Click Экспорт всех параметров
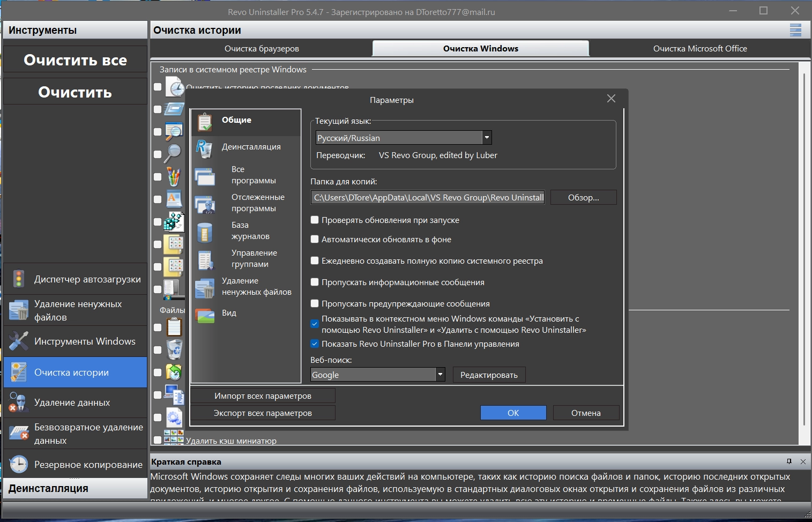Viewport: 812px width, 522px height. [x=263, y=413]
